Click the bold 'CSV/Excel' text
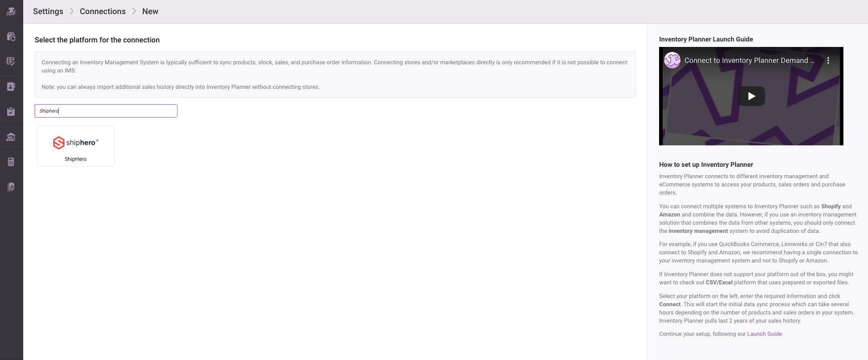 point(719,283)
